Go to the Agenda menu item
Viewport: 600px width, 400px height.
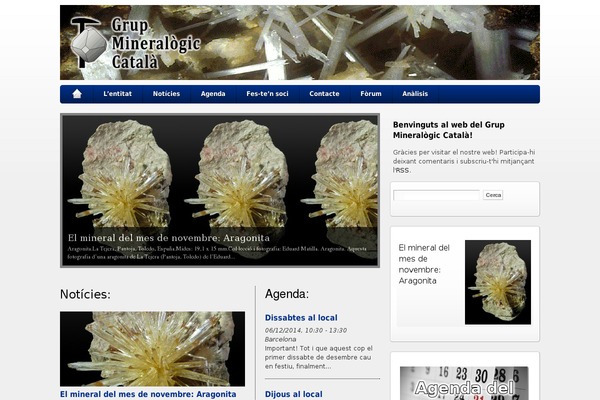pyautogui.click(x=213, y=94)
